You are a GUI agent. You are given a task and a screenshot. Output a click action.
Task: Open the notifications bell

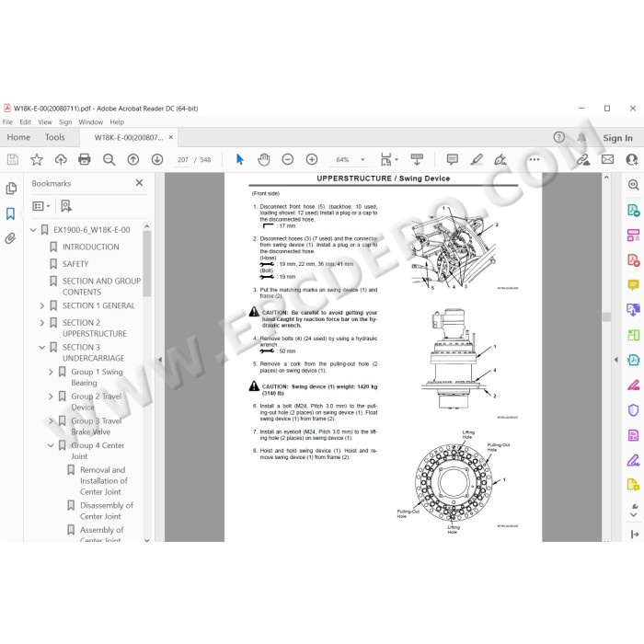(x=581, y=137)
